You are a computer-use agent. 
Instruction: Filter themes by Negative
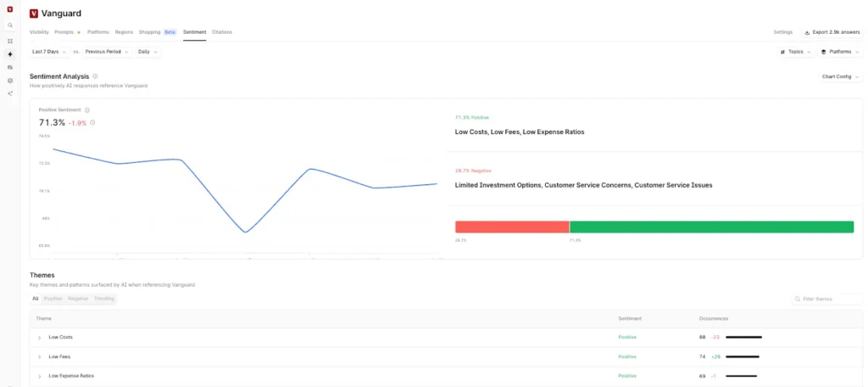[78, 298]
